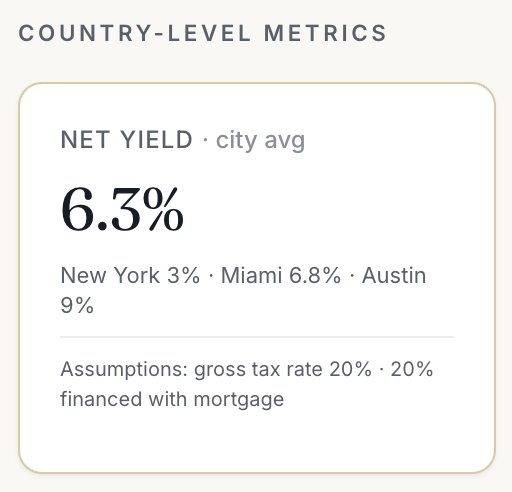Click the 20% following 'gross tax rate'
512x492 pixels.
pyautogui.click(x=350, y=369)
